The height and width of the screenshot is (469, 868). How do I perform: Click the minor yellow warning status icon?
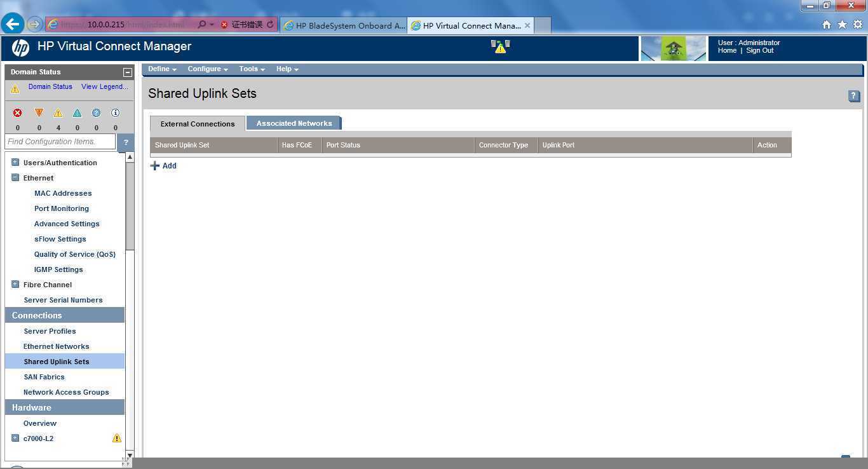pos(58,112)
